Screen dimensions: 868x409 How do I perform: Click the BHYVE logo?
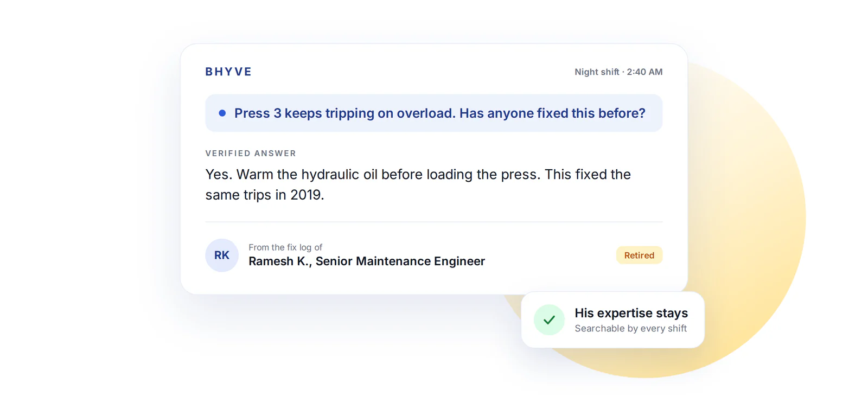(x=228, y=72)
